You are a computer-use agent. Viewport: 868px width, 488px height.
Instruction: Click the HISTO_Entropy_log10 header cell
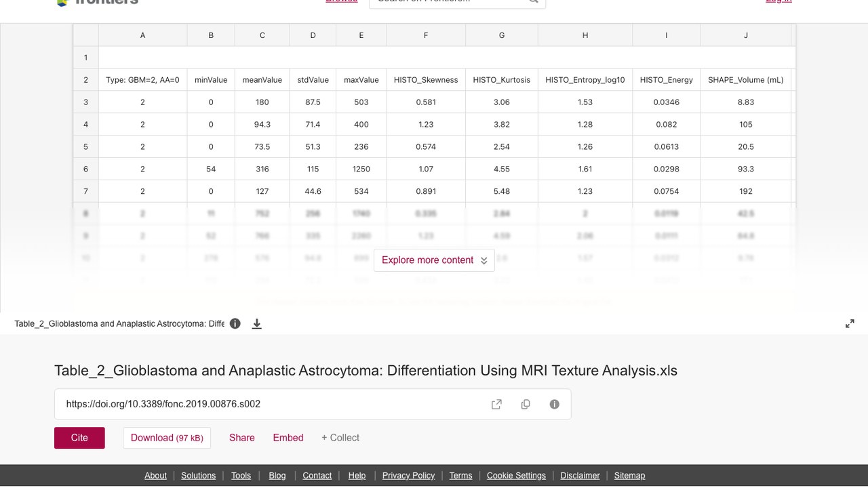(585, 80)
